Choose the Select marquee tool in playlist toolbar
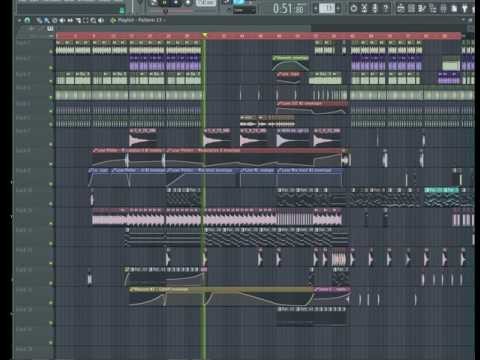480x360 pixels. point(85,21)
